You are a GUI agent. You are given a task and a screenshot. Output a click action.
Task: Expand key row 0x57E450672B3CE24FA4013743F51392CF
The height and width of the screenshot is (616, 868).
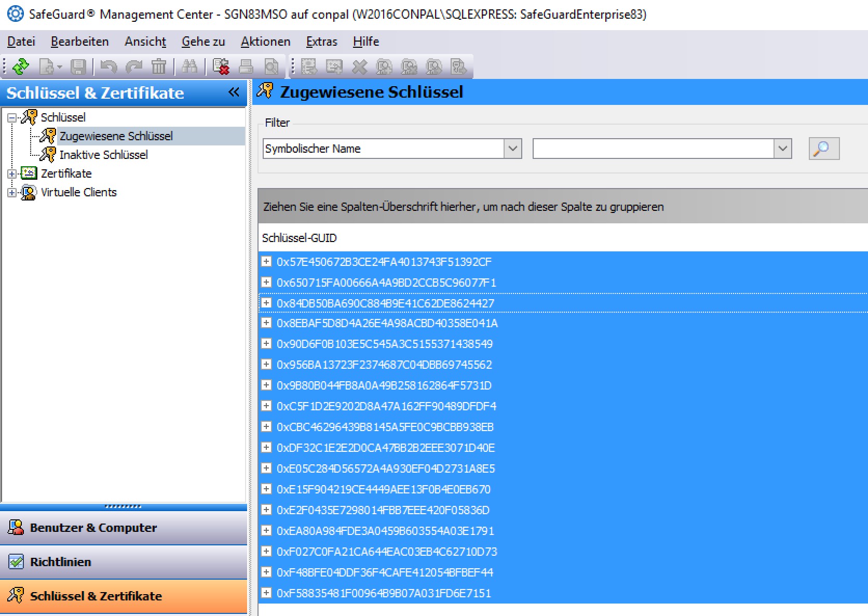(266, 261)
